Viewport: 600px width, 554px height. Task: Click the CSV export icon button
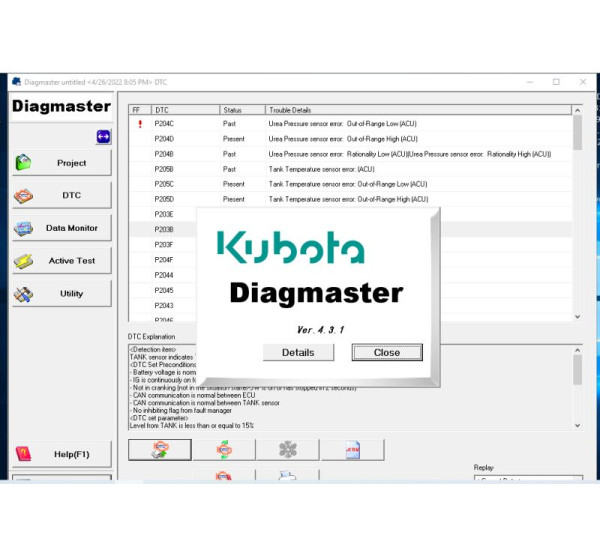pos(351,449)
